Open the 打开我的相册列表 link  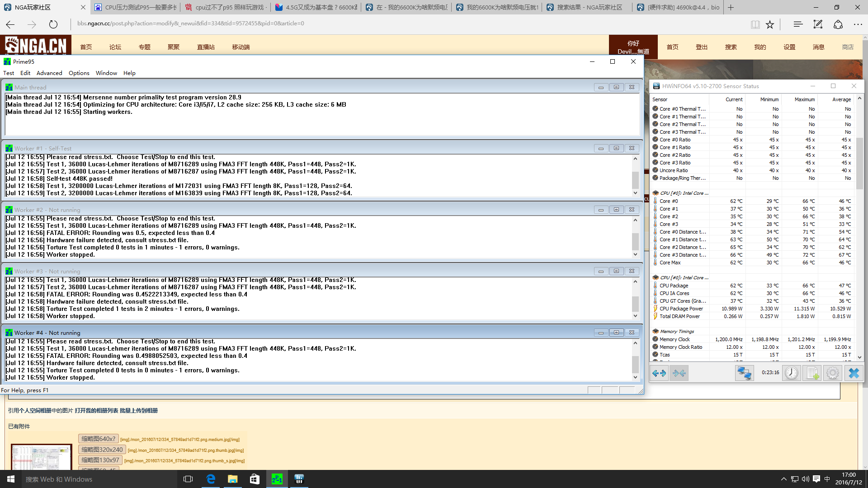click(x=96, y=411)
